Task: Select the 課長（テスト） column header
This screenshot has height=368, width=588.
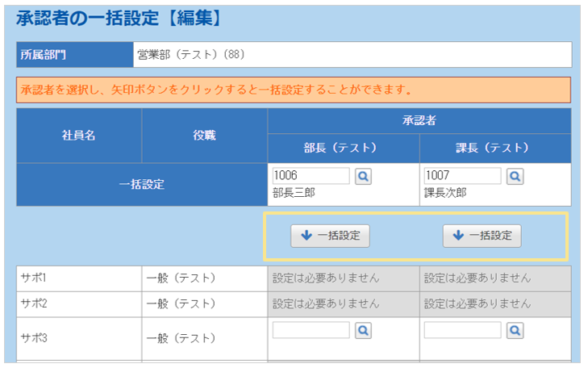Action: (x=495, y=148)
